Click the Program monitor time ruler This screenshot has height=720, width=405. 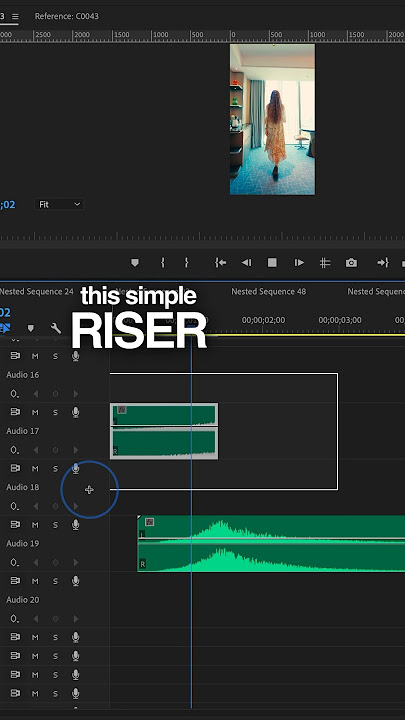tap(202, 236)
